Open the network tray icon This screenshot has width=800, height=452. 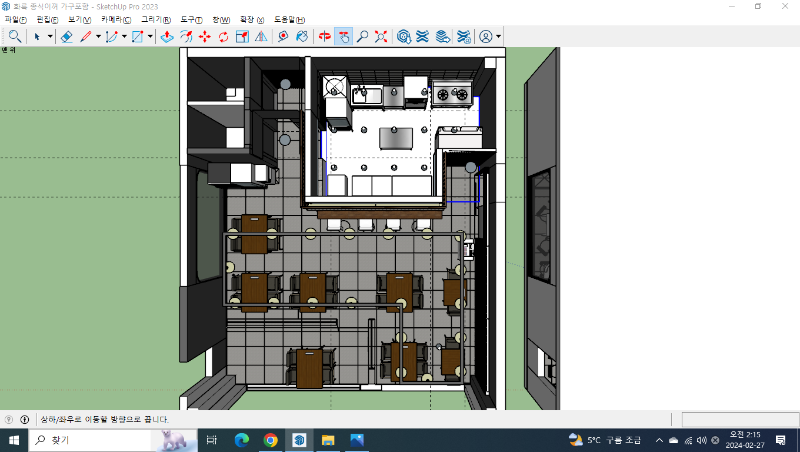click(688, 440)
